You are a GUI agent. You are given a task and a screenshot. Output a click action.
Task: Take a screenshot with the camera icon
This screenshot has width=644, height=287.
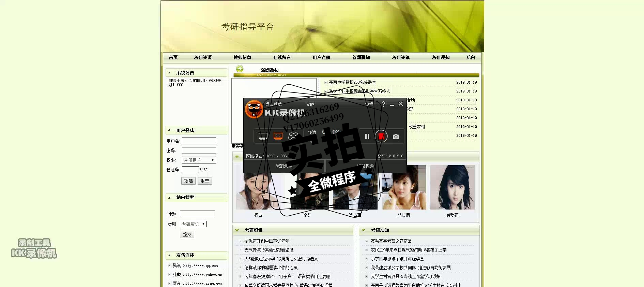396,137
